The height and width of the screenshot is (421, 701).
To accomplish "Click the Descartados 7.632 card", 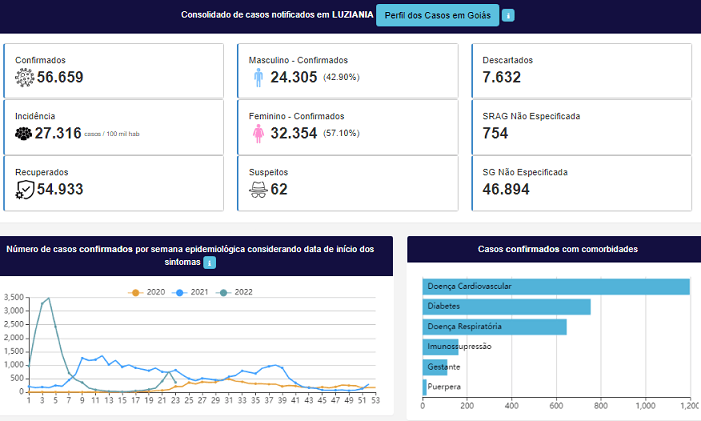I will (580, 70).
